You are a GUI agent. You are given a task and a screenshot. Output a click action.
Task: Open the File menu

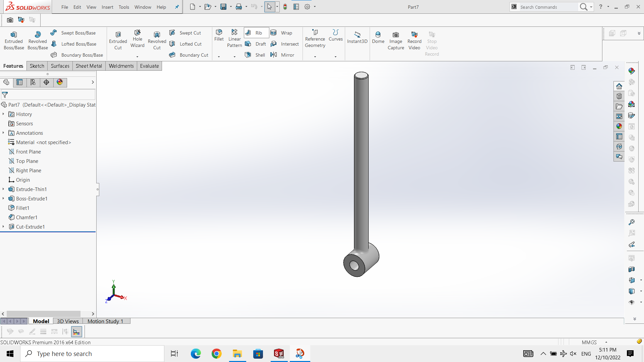(65, 7)
